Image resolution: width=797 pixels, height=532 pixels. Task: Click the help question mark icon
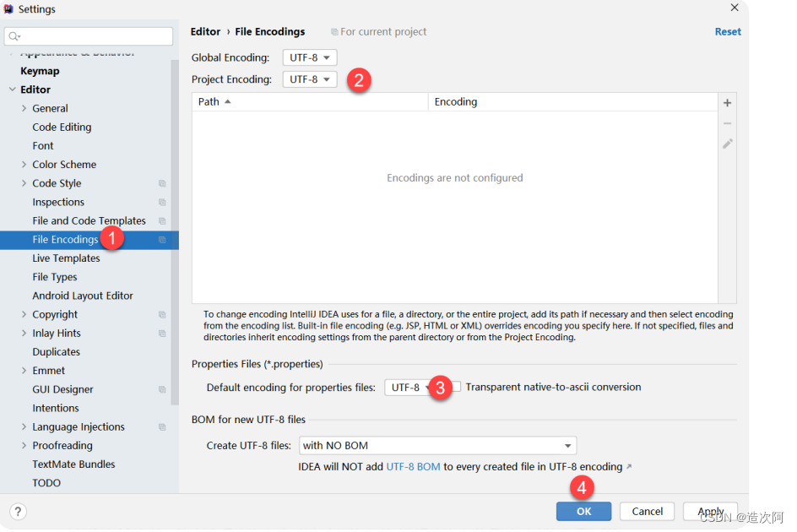click(x=18, y=511)
